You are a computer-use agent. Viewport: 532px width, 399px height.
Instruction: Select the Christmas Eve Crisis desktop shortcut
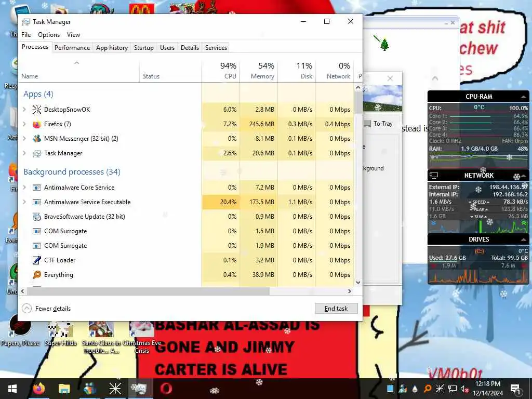(142, 337)
